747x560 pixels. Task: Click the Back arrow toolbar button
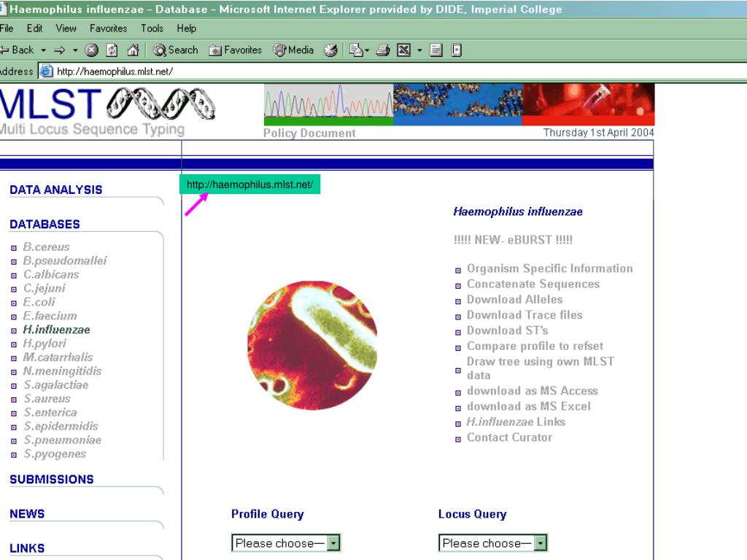pyautogui.click(x=18, y=50)
